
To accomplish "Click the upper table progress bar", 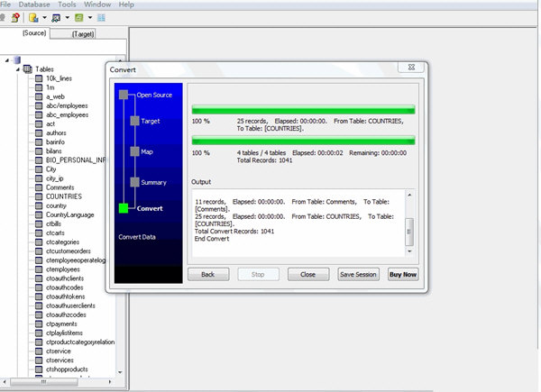I will pos(303,110).
